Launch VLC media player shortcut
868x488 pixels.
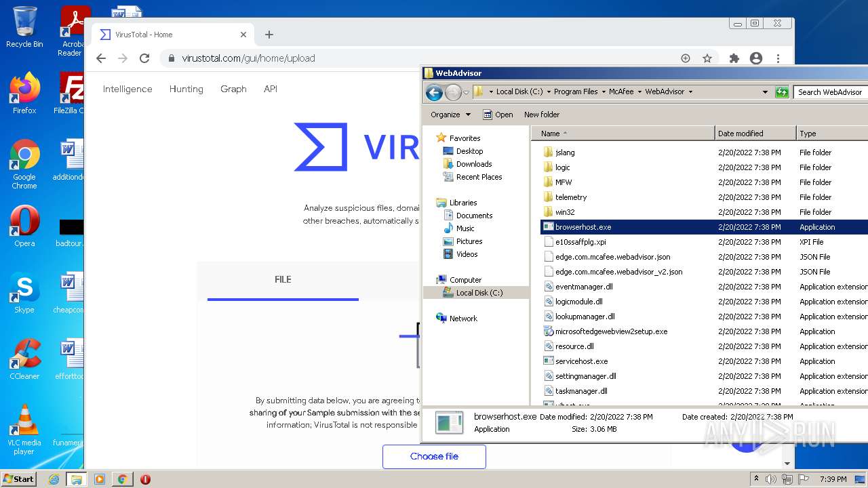[24, 430]
